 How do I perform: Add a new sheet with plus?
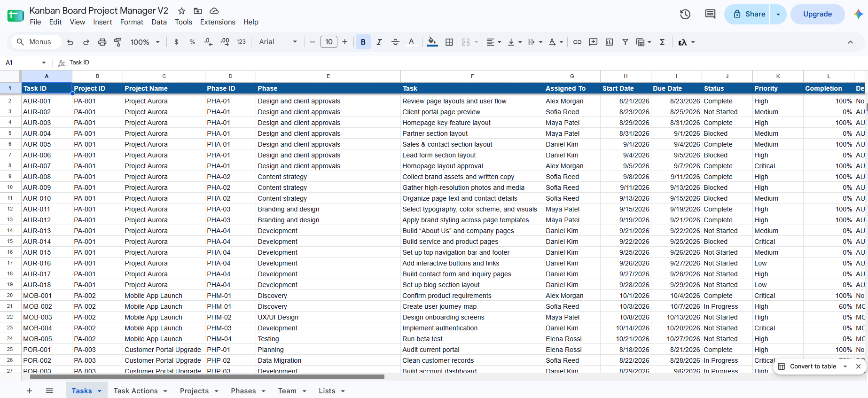click(29, 391)
